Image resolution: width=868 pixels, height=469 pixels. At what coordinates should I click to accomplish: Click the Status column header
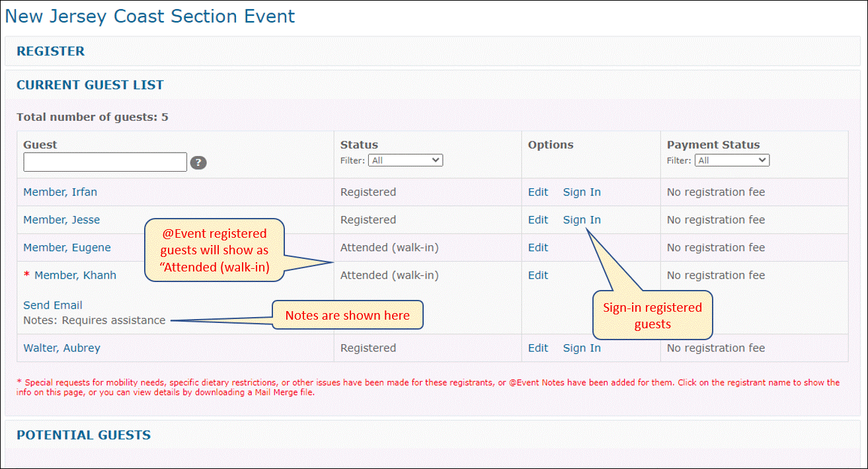tap(359, 145)
